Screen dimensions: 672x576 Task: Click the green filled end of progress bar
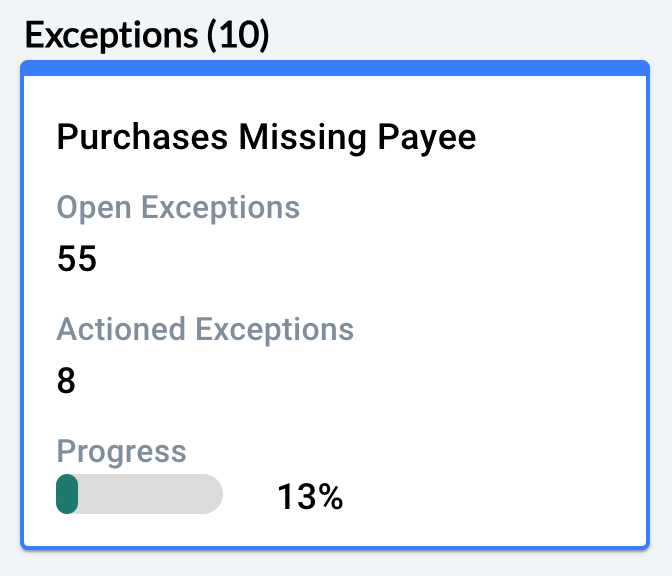[x=67, y=494]
